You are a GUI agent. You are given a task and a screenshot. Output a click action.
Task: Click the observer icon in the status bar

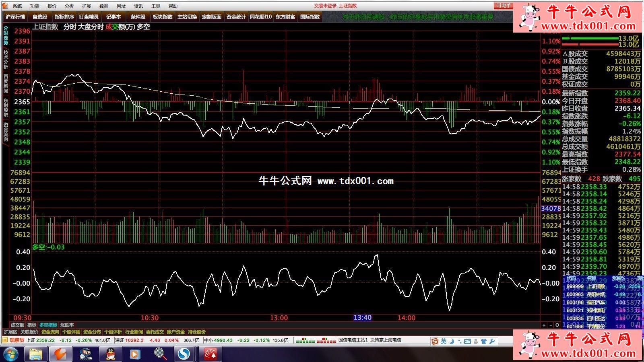[x=5, y=340]
